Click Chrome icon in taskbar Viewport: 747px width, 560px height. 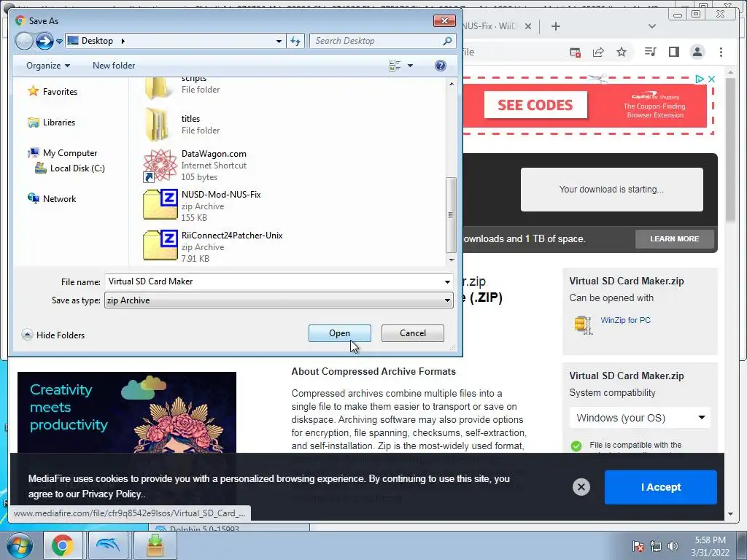coord(63,545)
